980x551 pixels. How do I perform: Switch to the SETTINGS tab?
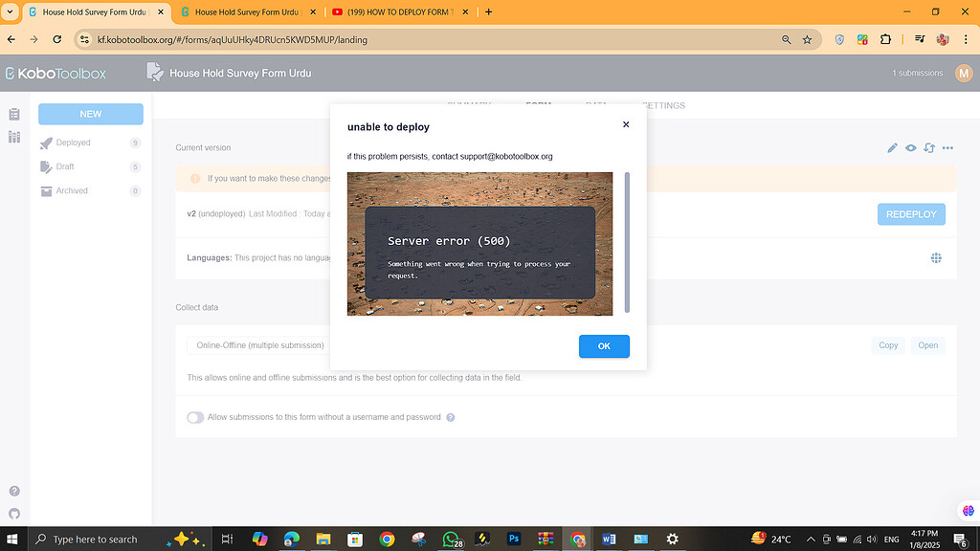tap(664, 105)
